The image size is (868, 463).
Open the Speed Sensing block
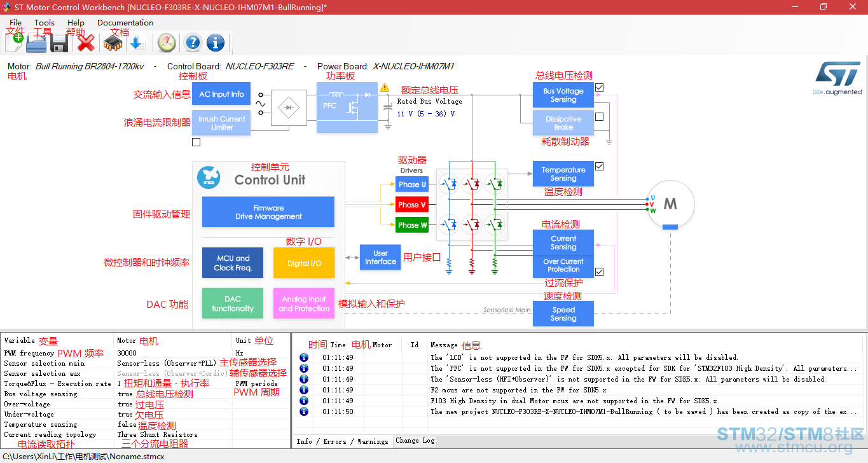pos(563,314)
